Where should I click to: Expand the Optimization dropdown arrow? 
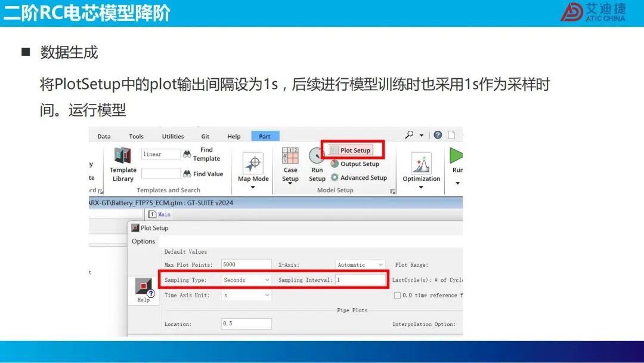tap(421, 187)
